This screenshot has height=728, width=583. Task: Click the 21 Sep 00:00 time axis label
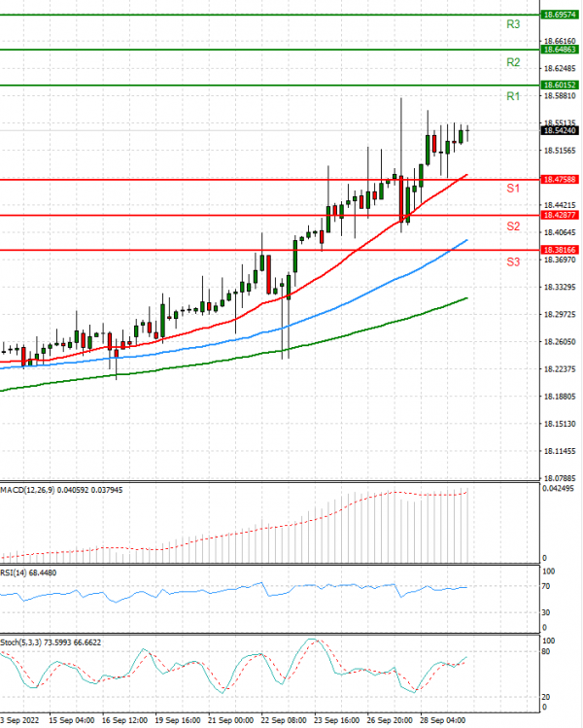(x=230, y=720)
